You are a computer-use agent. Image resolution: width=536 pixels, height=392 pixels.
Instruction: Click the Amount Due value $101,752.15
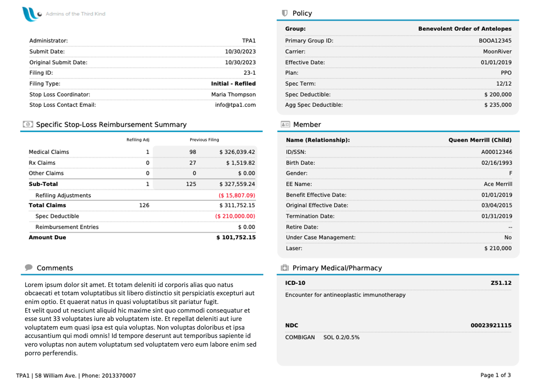(236, 237)
